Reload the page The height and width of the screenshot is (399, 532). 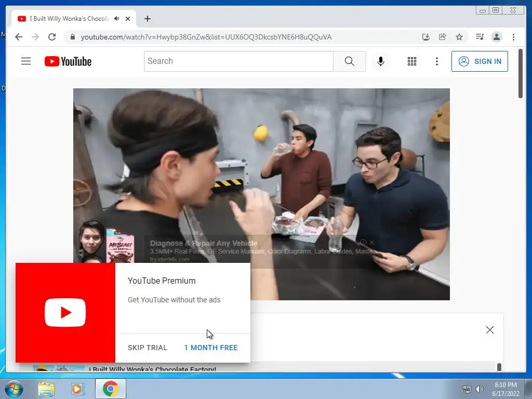[x=52, y=37]
